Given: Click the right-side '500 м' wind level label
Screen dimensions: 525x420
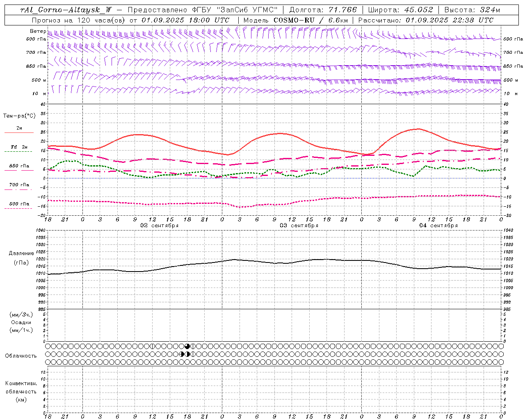Looking at the screenshot, I should tap(511, 80).
